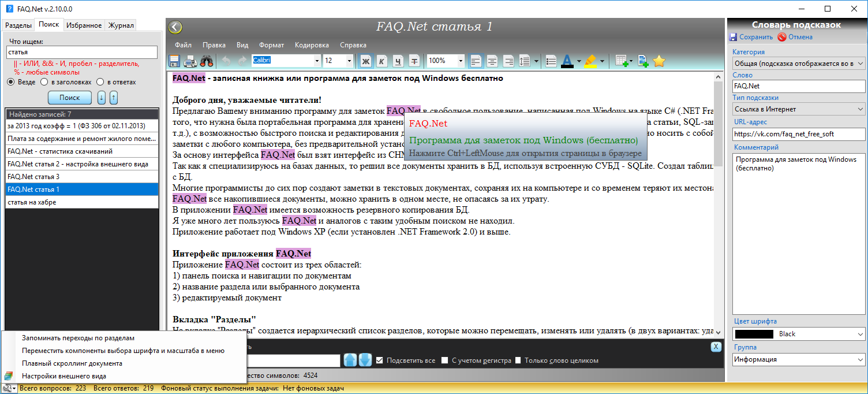This screenshot has width=868, height=394.
Task: Open the font size 12 dropdown
Action: 349,61
